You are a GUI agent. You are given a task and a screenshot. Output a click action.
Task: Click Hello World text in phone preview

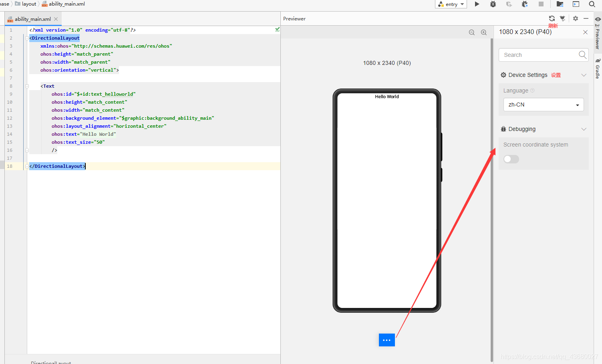click(x=387, y=97)
